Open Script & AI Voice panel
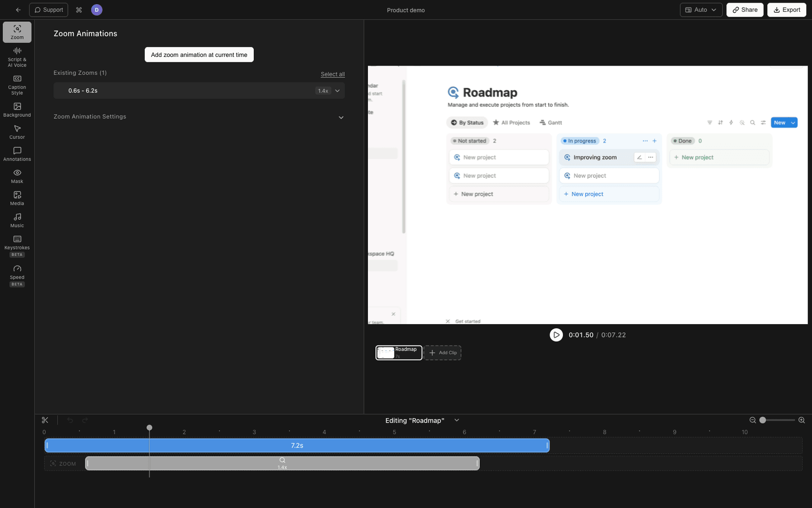The image size is (812, 508). [x=17, y=57]
